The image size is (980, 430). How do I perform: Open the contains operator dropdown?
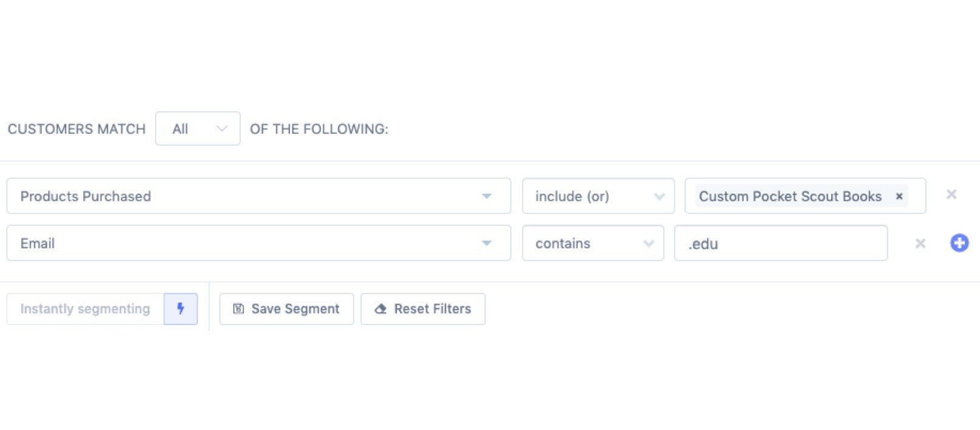593,244
